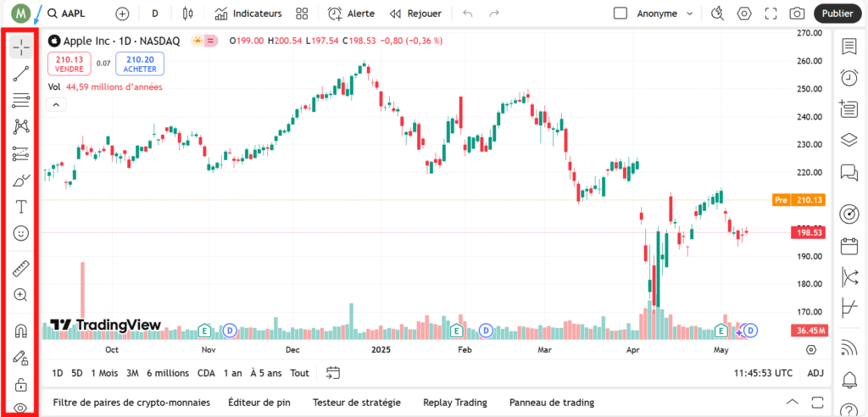Change the D time interval
868x417 pixels.
[x=155, y=14]
